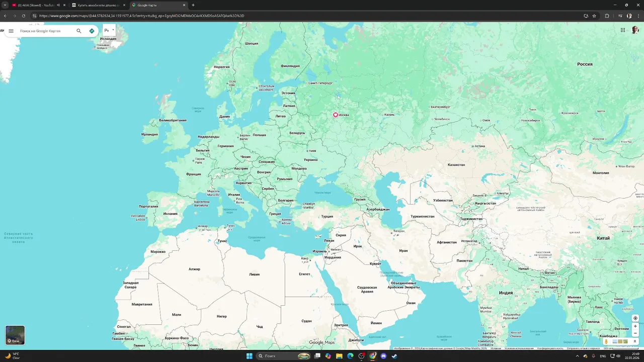644x362 pixels.
Task: Click the 'Алжир' country label
Action: [x=194, y=269]
